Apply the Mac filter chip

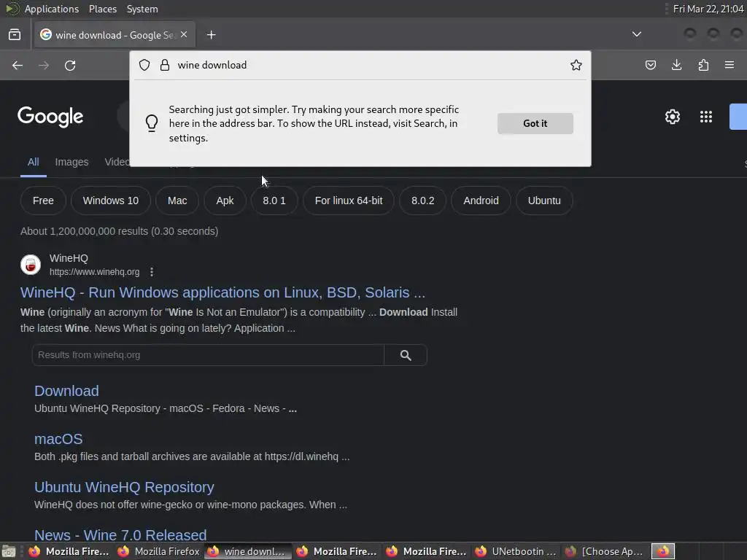pos(177,201)
